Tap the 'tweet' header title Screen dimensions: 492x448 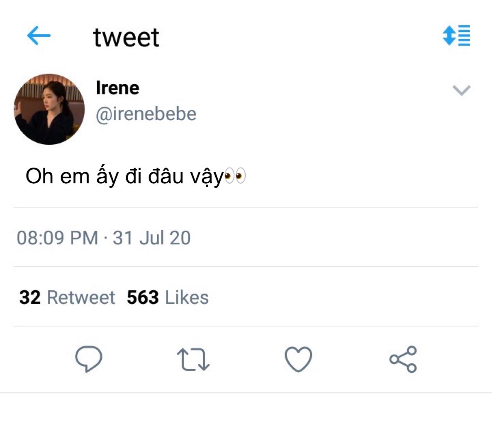(126, 37)
